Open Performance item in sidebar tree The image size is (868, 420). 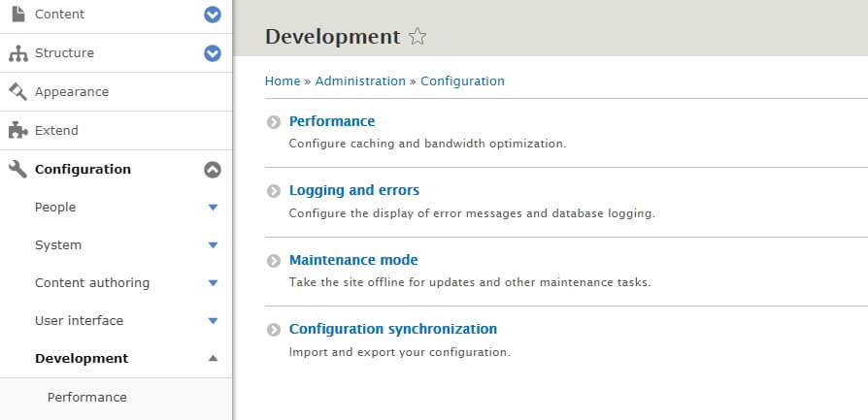pyautogui.click(x=86, y=397)
